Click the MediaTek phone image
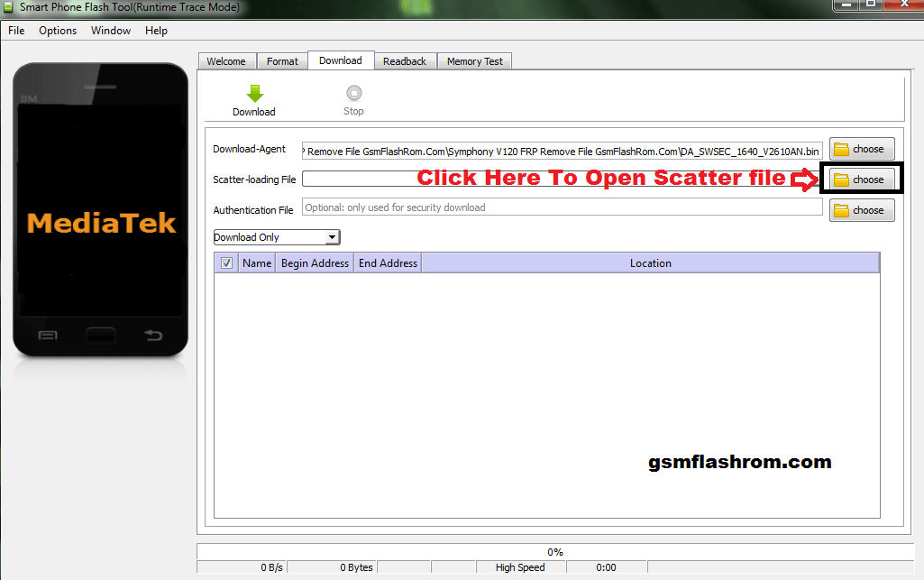Image resolution: width=924 pixels, height=580 pixels. point(101,210)
